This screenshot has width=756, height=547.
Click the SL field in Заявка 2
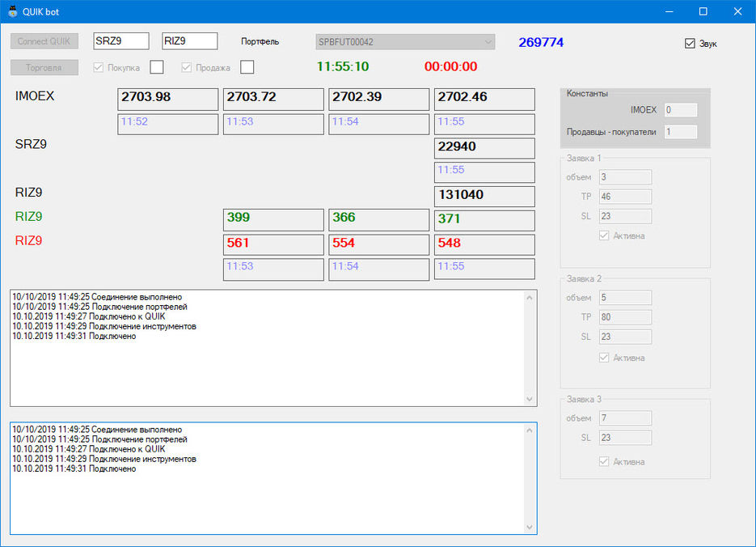tap(625, 337)
